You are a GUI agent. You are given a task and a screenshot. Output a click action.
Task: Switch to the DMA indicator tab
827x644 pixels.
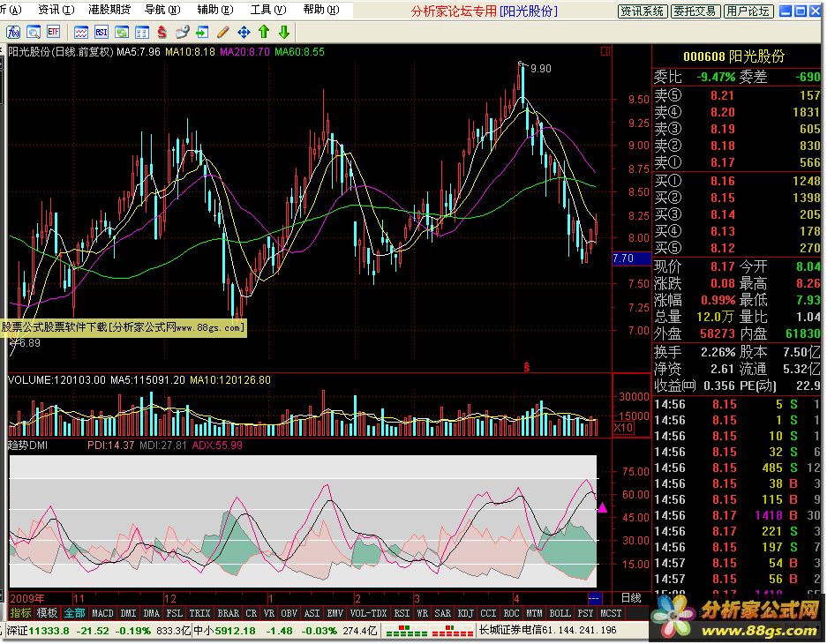pyautogui.click(x=152, y=613)
